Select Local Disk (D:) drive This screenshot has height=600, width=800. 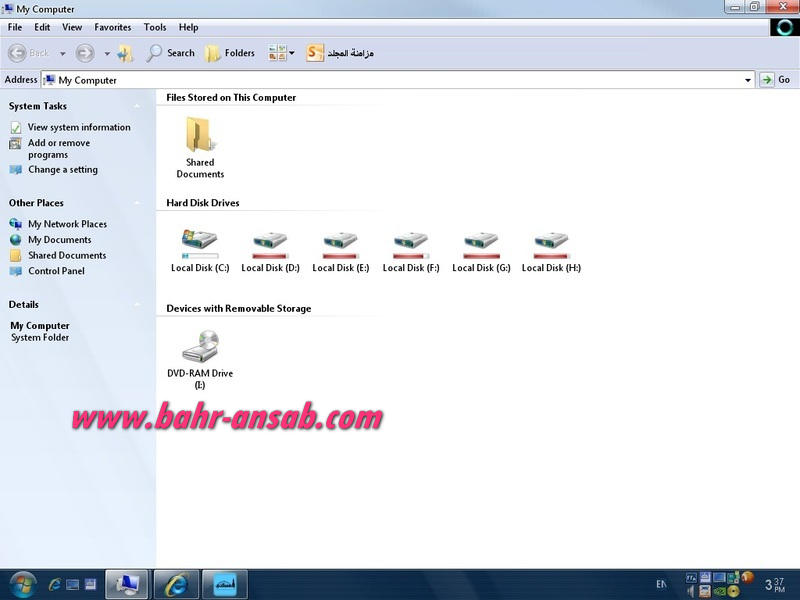[270, 251]
